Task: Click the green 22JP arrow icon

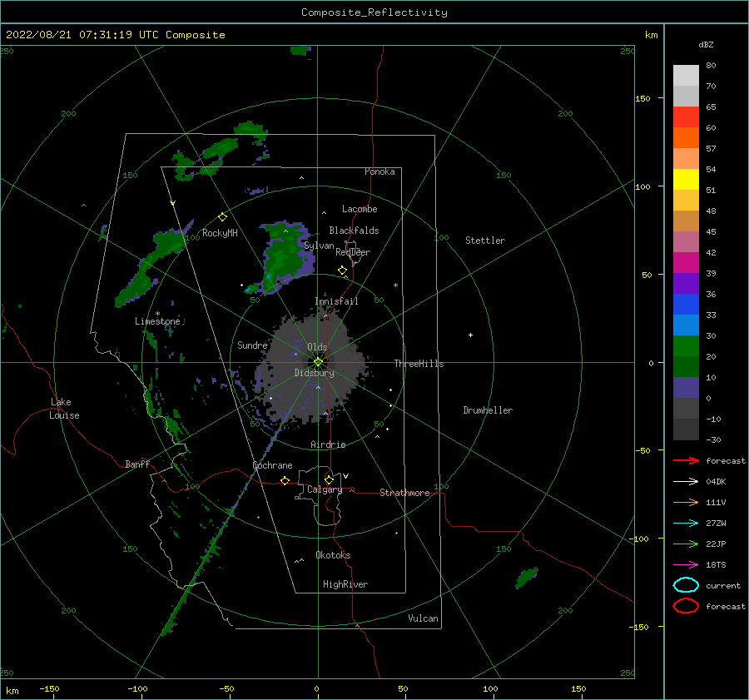Action: click(x=686, y=544)
